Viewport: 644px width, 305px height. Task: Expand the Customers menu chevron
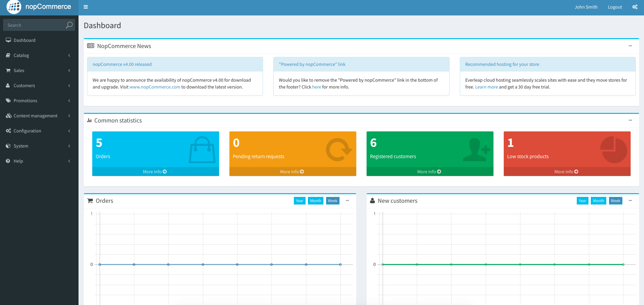click(x=69, y=85)
